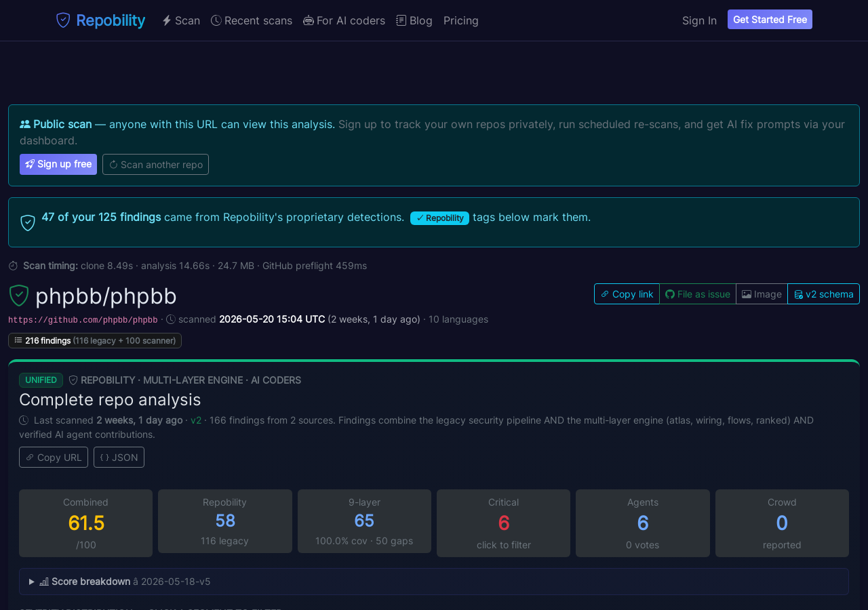Open the For AI coders page
This screenshot has height=610, width=868.
pos(344,20)
